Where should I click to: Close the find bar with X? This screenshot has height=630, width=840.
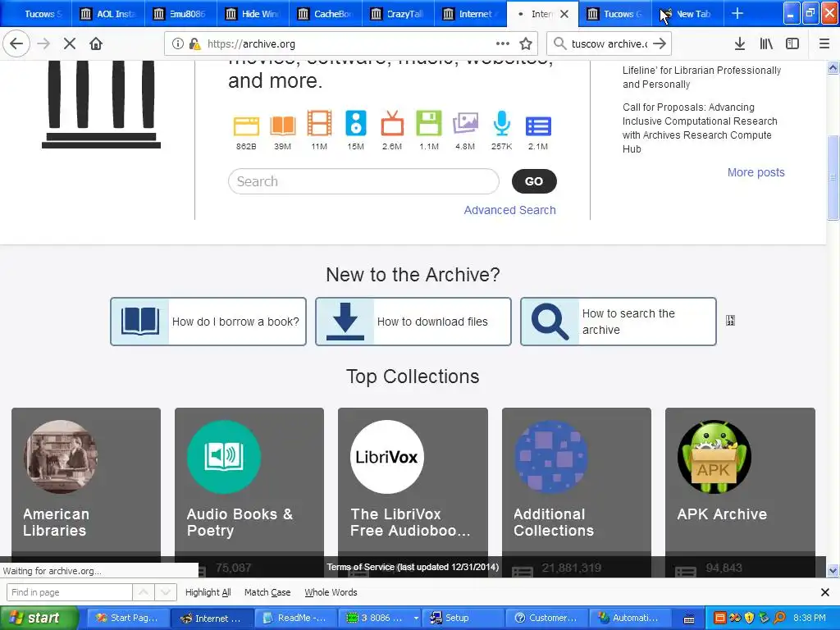click(825, 592)
